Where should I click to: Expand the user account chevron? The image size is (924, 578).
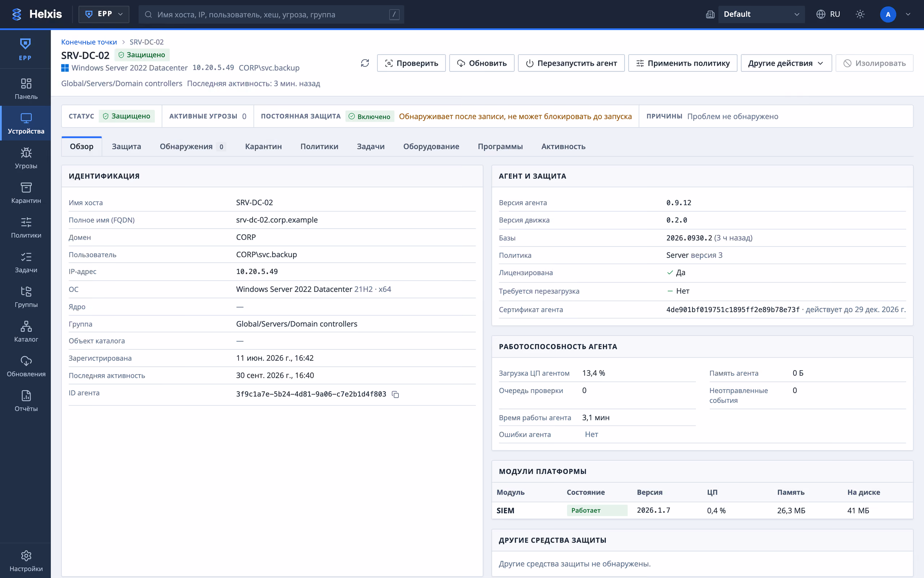coord(908,14)
